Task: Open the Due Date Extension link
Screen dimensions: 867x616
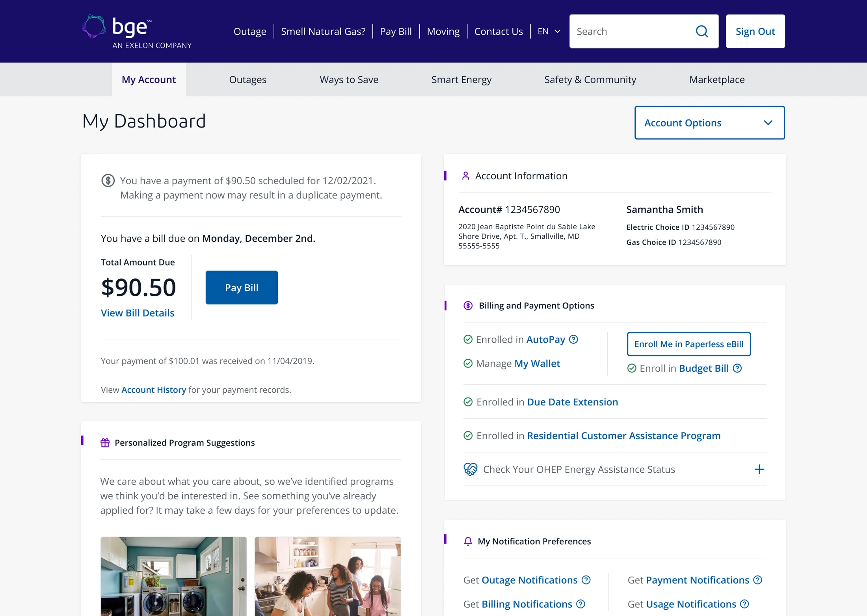Action: click(573, 402)
